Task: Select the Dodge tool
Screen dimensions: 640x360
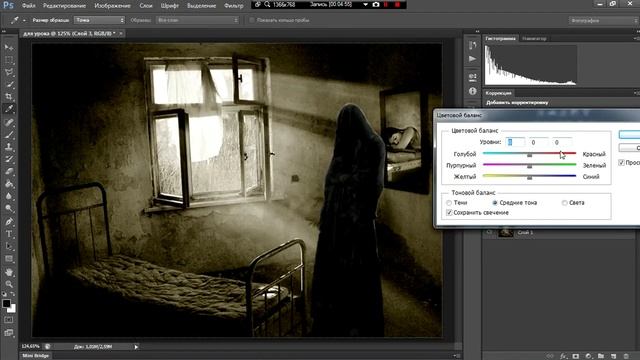Action: point(9,208)
